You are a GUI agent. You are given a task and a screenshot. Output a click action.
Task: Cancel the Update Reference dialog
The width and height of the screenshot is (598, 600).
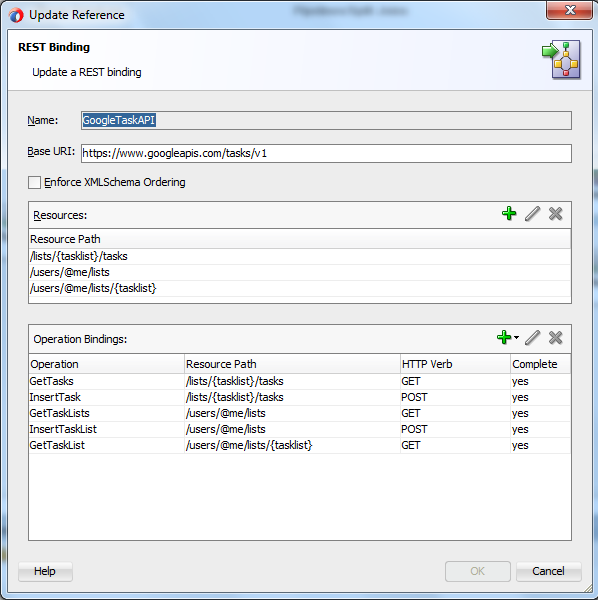(x=549, y=571)
